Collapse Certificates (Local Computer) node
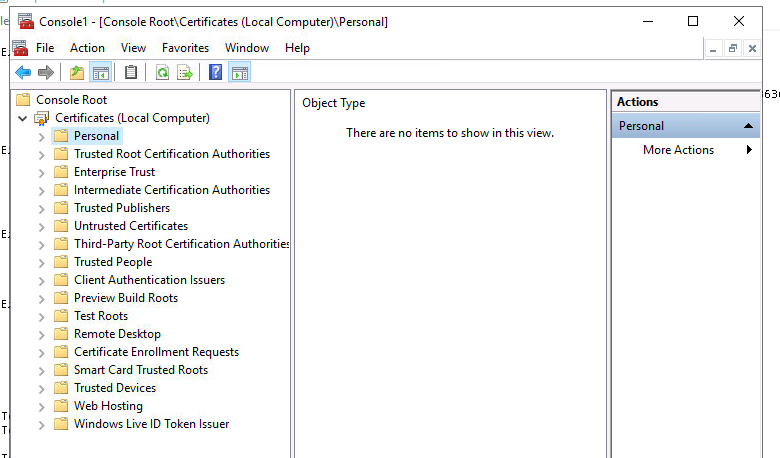 pyautogui.click(x=22, y=118)
